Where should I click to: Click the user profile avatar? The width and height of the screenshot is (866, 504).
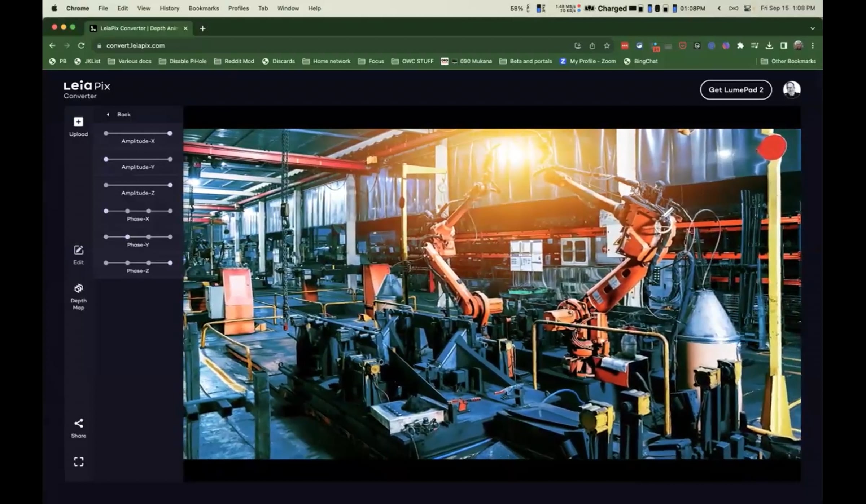coord(792,89)
